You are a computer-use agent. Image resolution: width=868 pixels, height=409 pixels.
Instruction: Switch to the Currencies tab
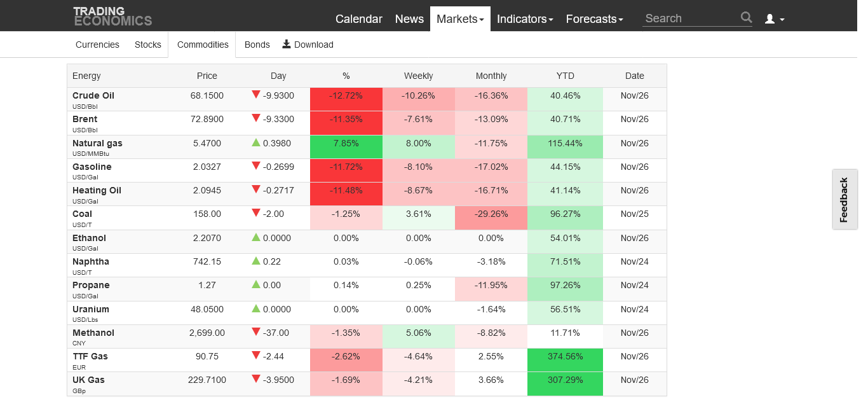[x=97, y=45]
